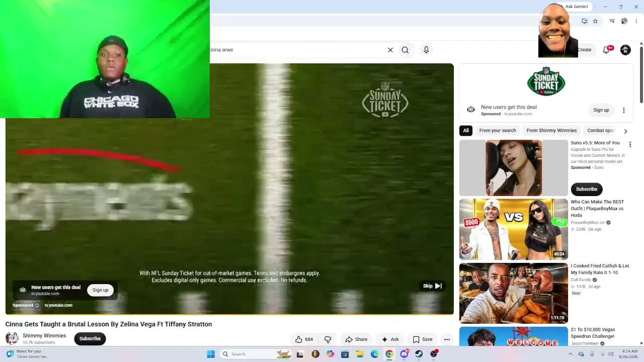The height and width of the screenshot is (362, 644).
Task: Open Copilot from the taskbar
Action: point(330,354)
